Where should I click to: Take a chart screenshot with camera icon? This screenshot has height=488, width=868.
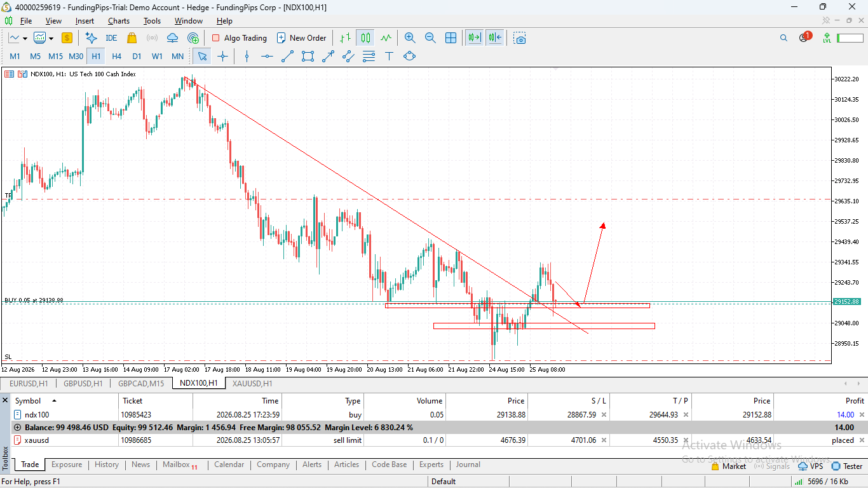[x=520, y=38]
